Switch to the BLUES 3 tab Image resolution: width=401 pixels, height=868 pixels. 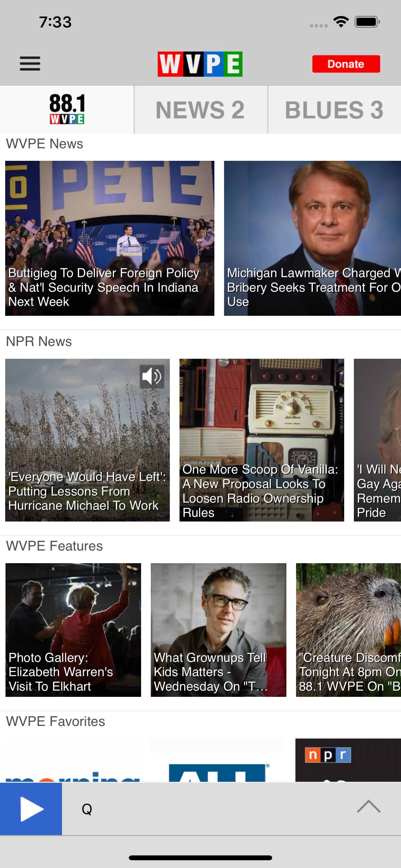(334, 109)
